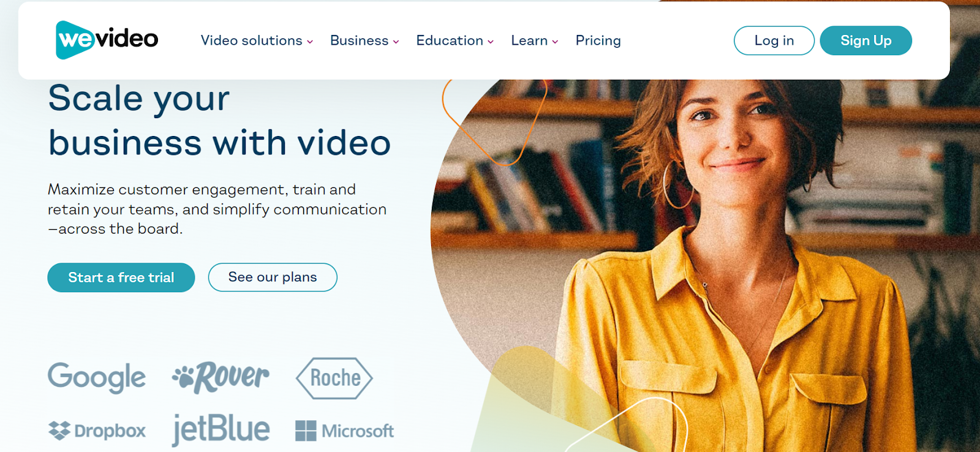Click the Google logo
The image size is (980, 452).
pos(97,377)
